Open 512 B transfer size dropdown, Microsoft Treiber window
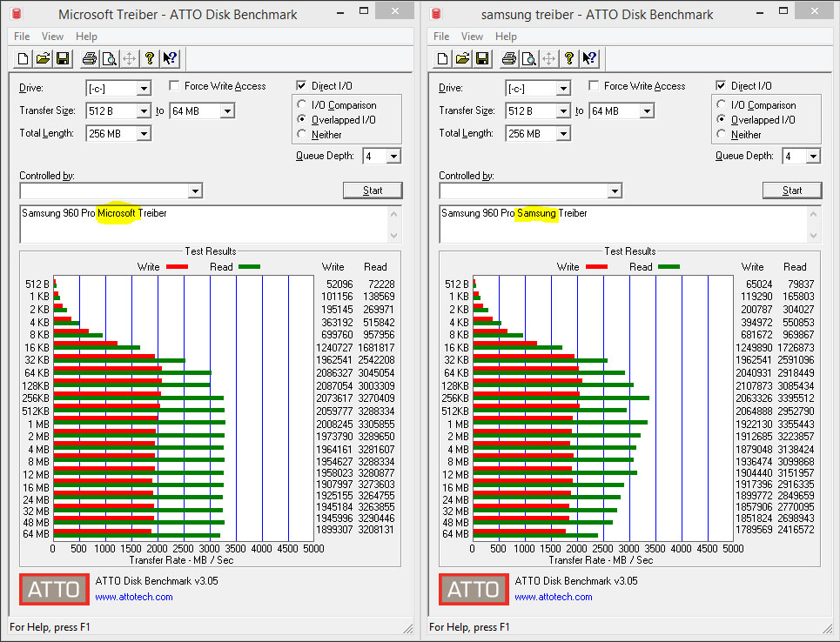 (144, 110)
